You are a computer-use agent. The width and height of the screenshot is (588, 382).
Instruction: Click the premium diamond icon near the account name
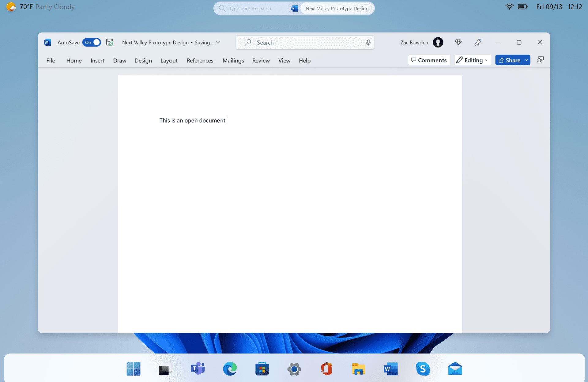click(458, 42)
